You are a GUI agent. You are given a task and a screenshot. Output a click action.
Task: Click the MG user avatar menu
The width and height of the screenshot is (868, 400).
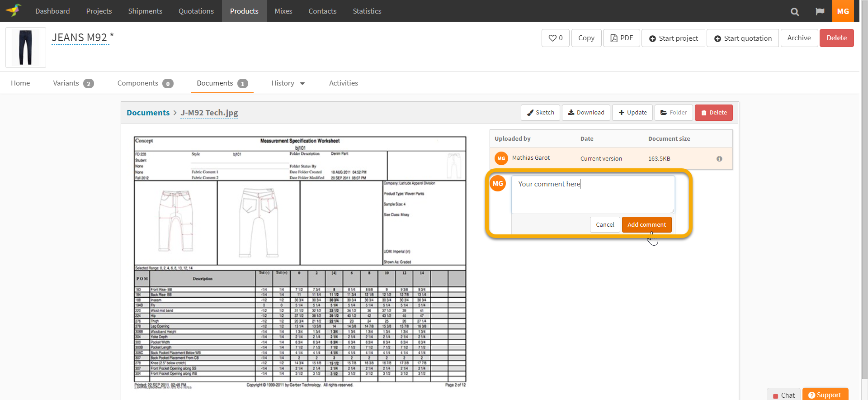[x=843, y=11]
